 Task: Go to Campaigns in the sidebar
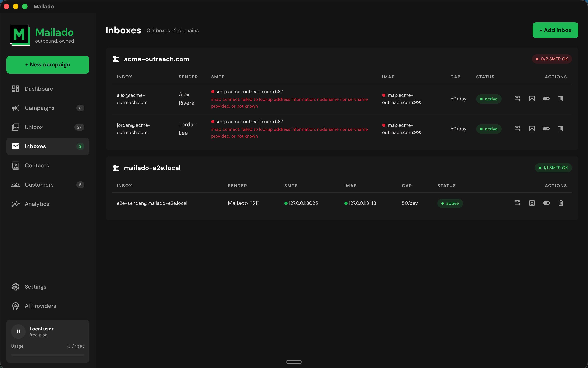(48, 108)
